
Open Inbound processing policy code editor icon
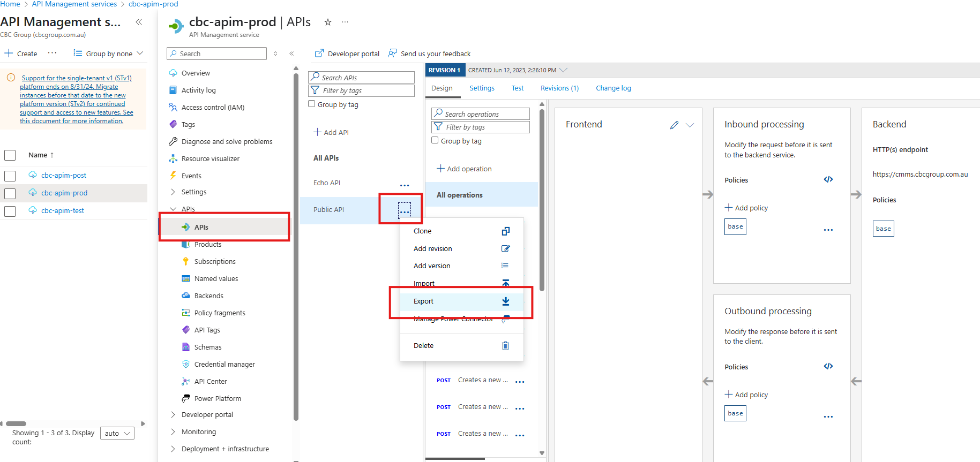828,180
